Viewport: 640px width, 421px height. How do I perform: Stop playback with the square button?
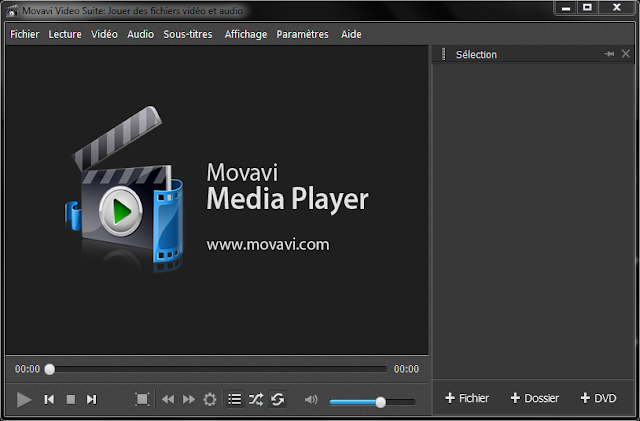71,399
